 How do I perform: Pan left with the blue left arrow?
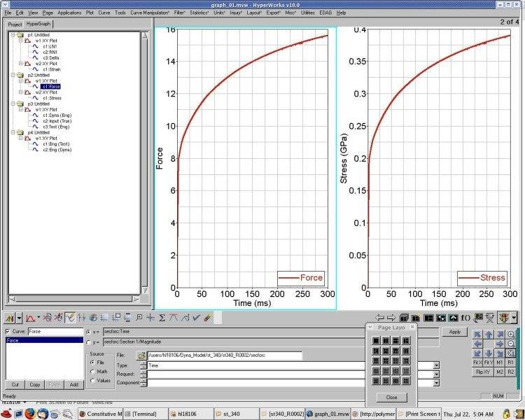click(x=477, y=344)
